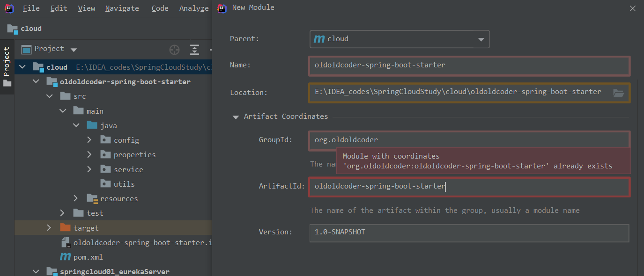Screen dimensions: 644x276
Task: Click the resources folder icon
Action: [92, 198]
